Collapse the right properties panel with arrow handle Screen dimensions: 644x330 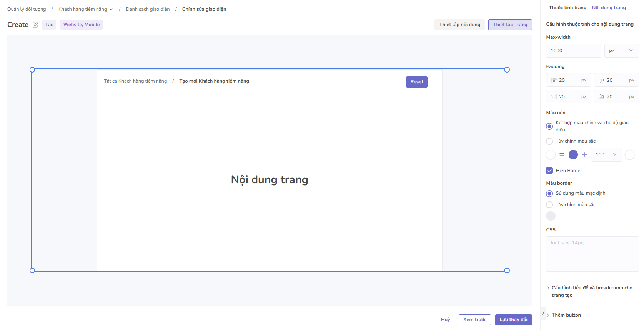[x=543, y=313]
